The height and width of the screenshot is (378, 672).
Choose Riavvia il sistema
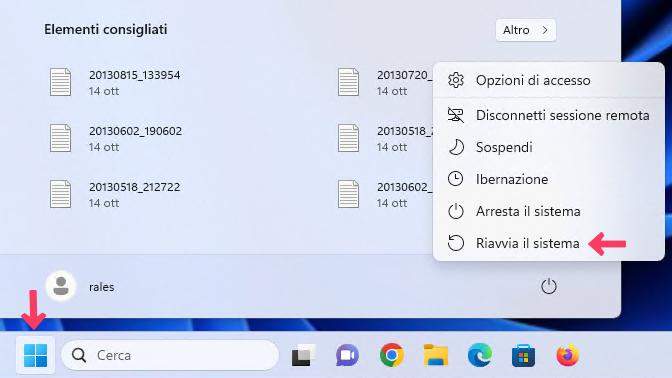tap(549, 243)
